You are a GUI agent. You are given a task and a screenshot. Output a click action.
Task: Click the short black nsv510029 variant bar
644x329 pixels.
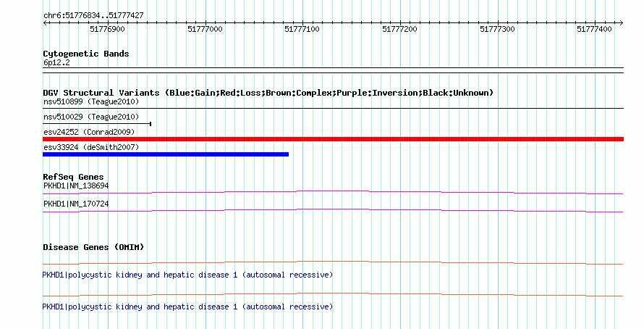(x=98, y=124)
